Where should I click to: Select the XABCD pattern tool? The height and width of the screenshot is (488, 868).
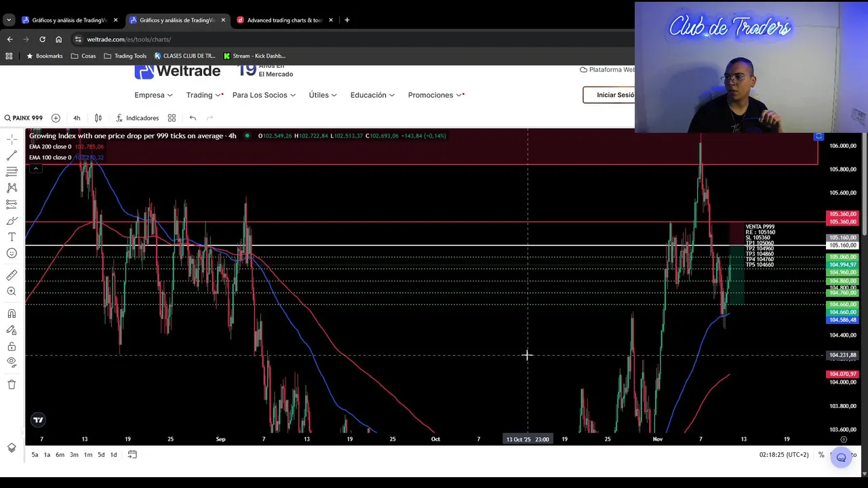click(12, 188)
